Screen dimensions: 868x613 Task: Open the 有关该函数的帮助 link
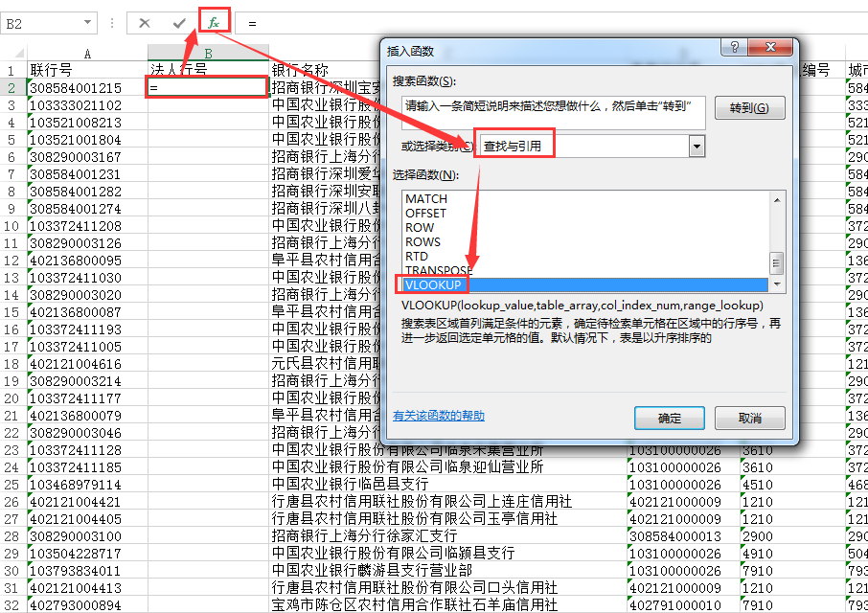439,416
